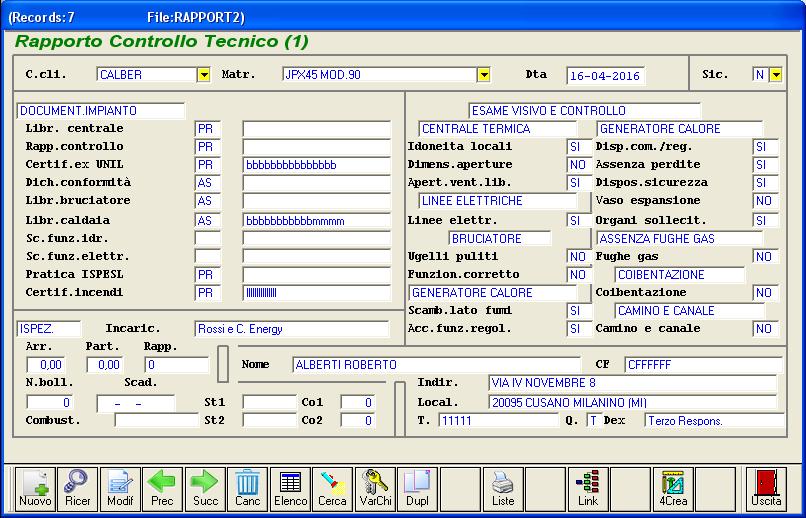Screen dimensions: 806x518
Task: Expand the C.cli. CALBER dropdown
Action: click(204, 75)
